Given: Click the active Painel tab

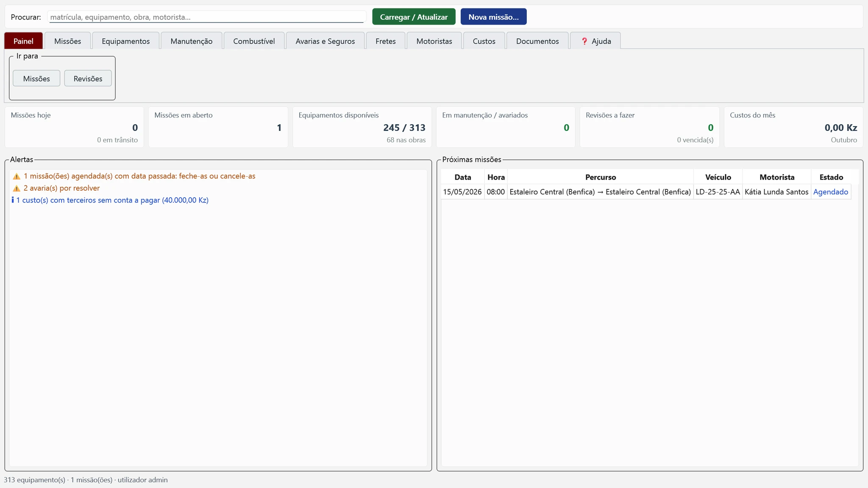Looking at the screenshot, I should tap(23, 41).
